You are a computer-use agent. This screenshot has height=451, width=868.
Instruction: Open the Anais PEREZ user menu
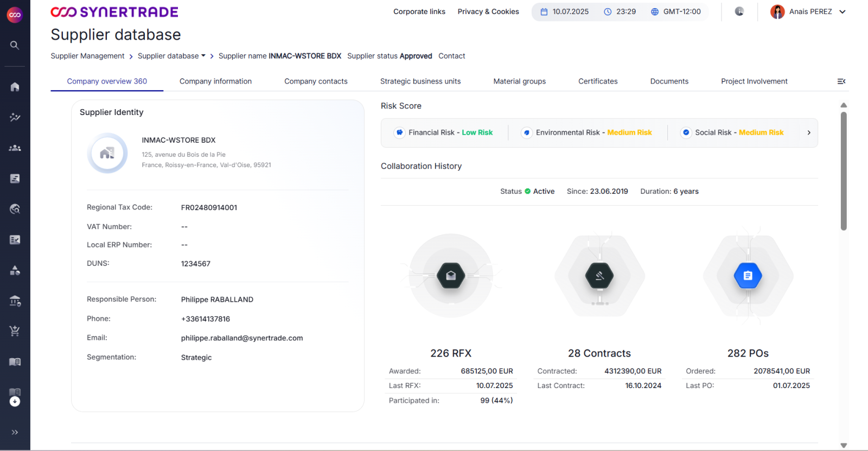(808, 11)
